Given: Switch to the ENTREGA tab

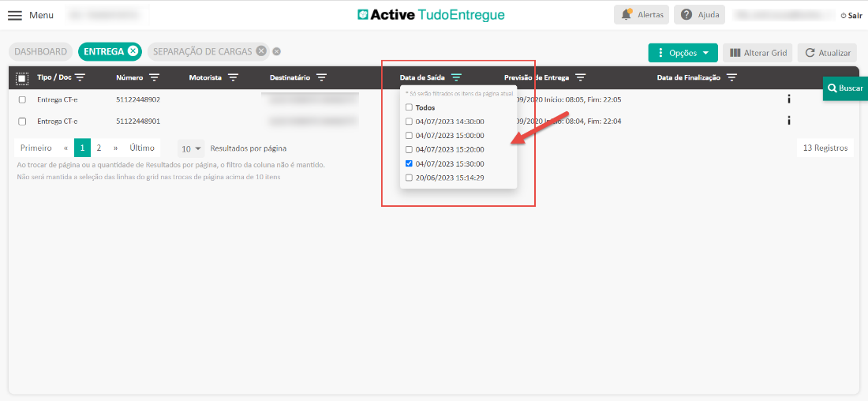Looking at the screenshot, I should point(103,51).
